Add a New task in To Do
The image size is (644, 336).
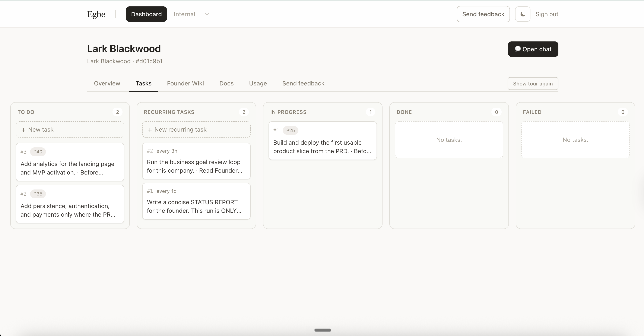coord(70,130)
